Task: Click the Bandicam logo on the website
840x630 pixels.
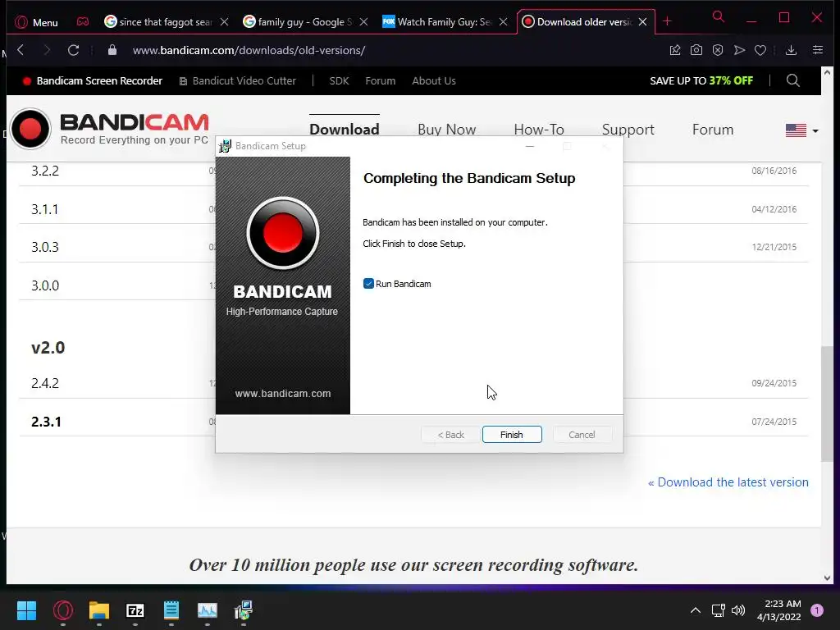Action: (109, 129)
